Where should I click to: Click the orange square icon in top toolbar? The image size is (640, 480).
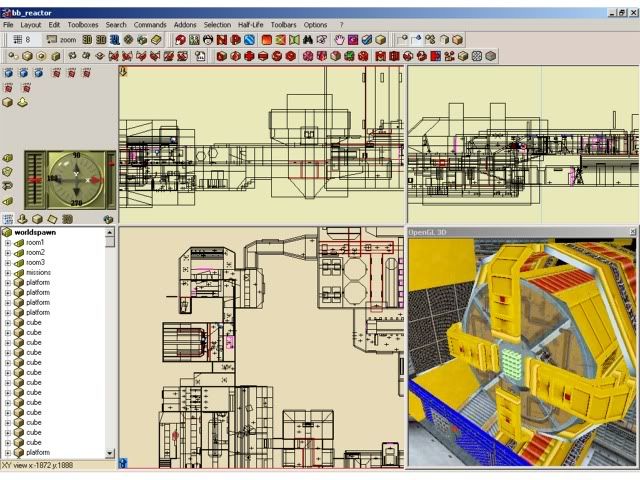coord(267,40)
